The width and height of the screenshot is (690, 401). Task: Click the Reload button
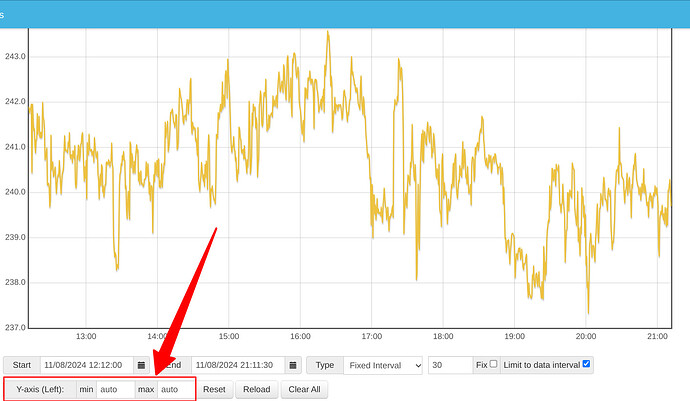[x=257, y=390]
